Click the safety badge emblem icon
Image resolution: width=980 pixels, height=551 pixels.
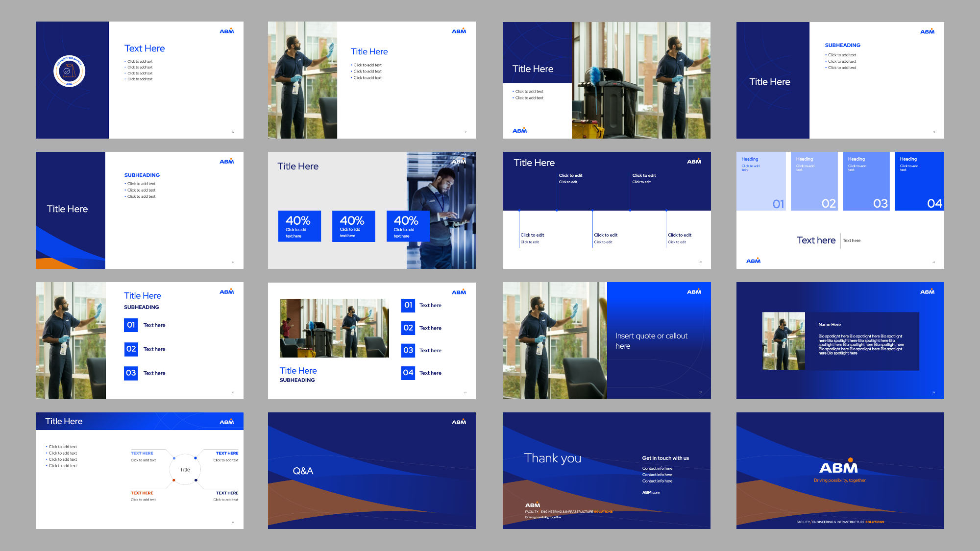pyautogui.click(x=69, y=71)
